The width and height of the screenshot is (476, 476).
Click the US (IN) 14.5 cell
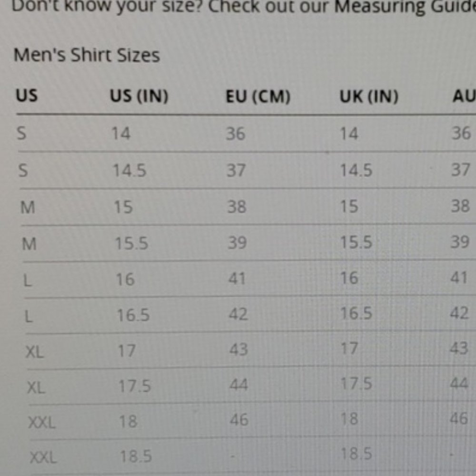pos(129,170)
